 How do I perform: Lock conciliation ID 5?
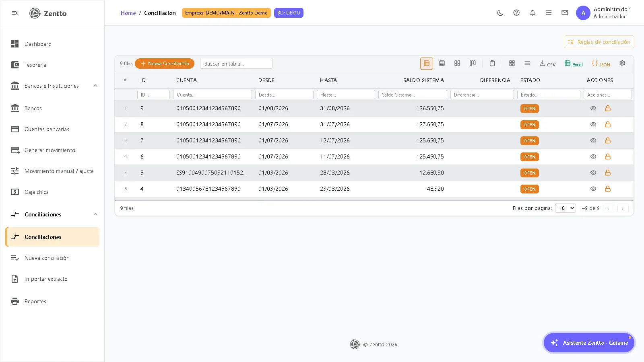coord(608,173)
